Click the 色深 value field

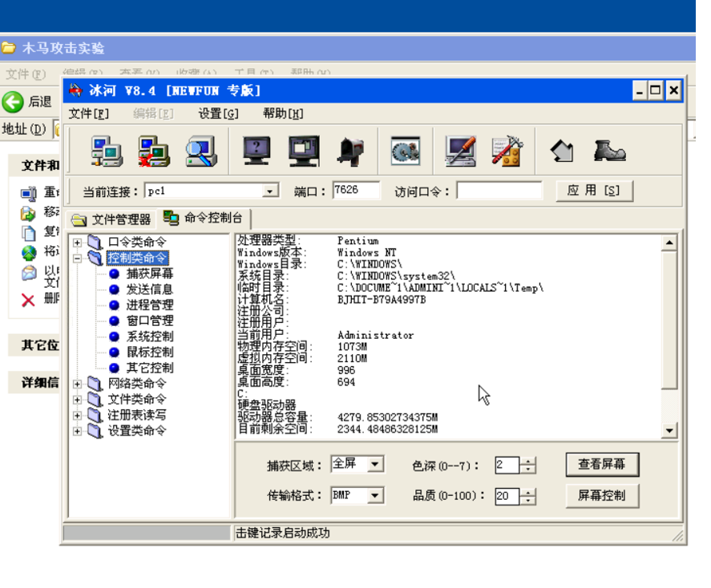coord(507,465)
